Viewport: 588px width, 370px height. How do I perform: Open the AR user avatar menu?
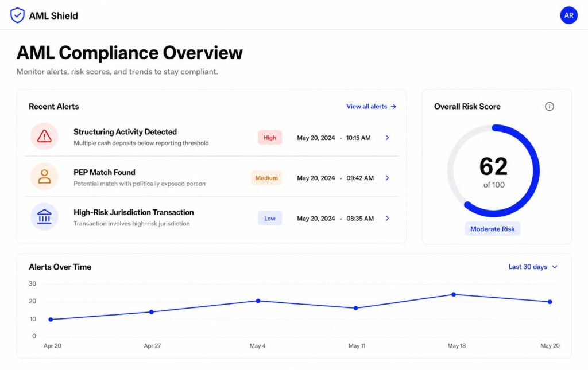click(x=568, y=15)
